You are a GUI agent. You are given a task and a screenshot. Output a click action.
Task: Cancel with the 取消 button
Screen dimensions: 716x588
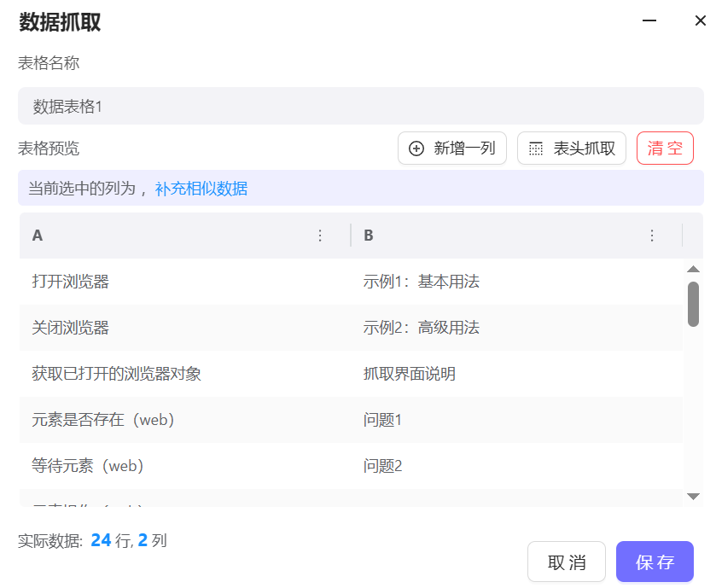[567, 562]
